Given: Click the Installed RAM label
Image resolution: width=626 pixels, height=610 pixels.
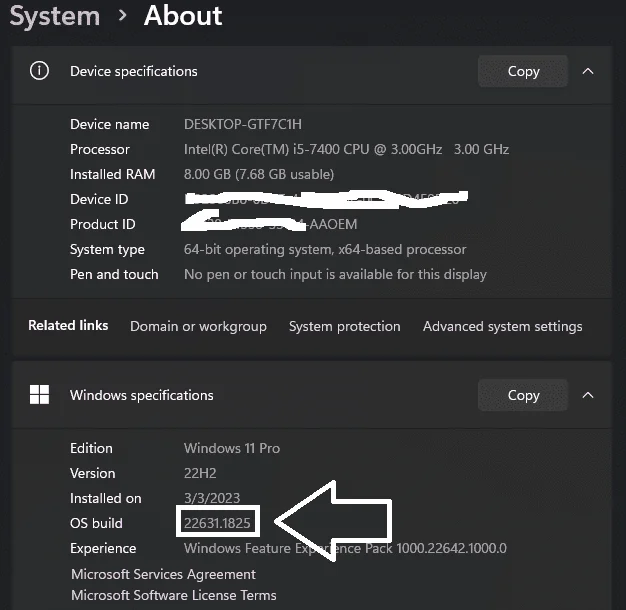Looking at the screenshot, I should [113, 174].
